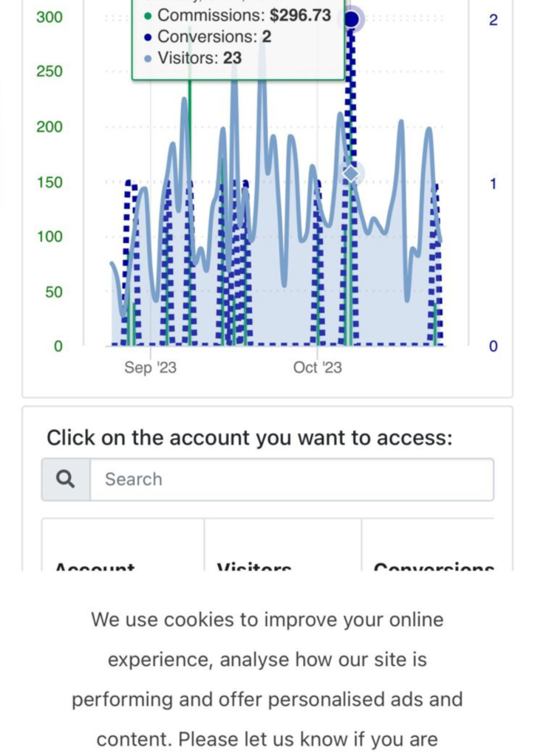The height and width of the screenshot is (756, 535).
Task: Click the green Commissions bullet in tooltip
Action: click(x=148, y=16)
